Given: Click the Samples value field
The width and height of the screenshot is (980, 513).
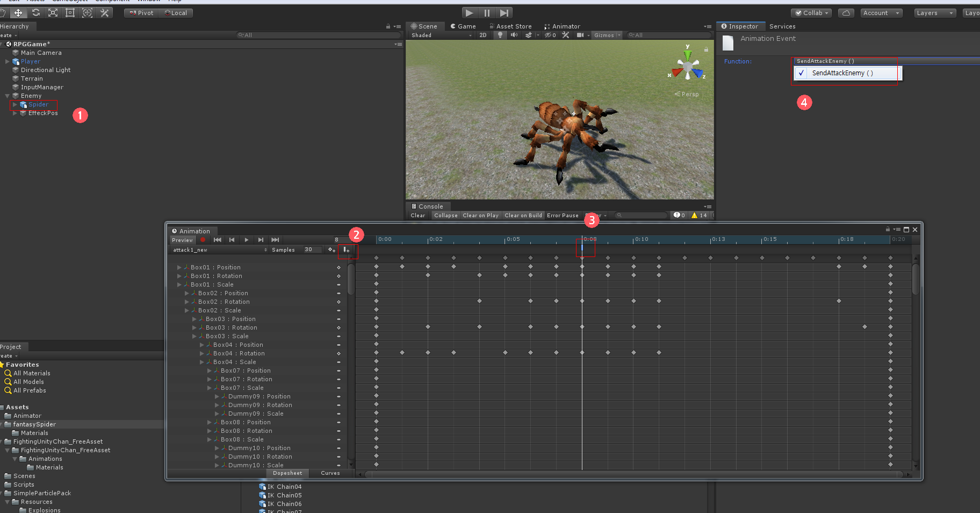Looking at the screenshot, I should coord(312,250).
